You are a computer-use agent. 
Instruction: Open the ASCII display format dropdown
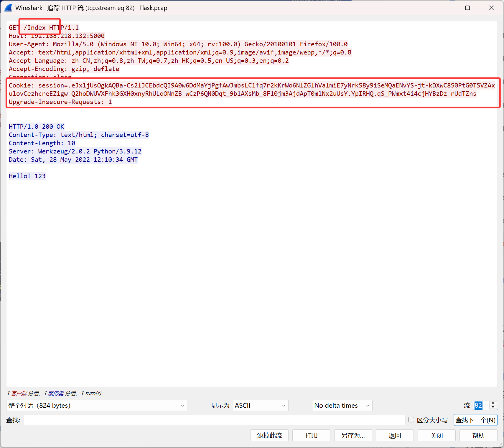[x=261, y=405]
